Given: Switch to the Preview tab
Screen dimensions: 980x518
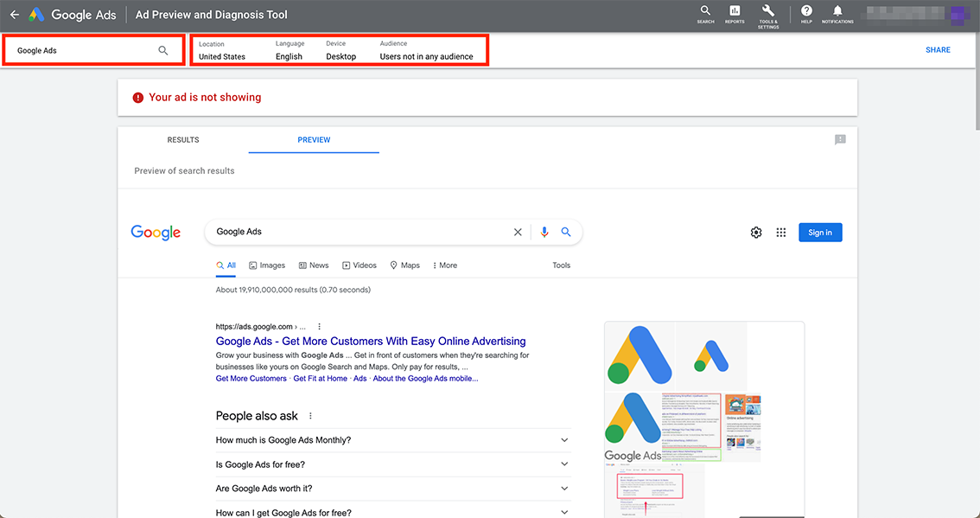Looking at the screenshot, I should coord(314,140).
